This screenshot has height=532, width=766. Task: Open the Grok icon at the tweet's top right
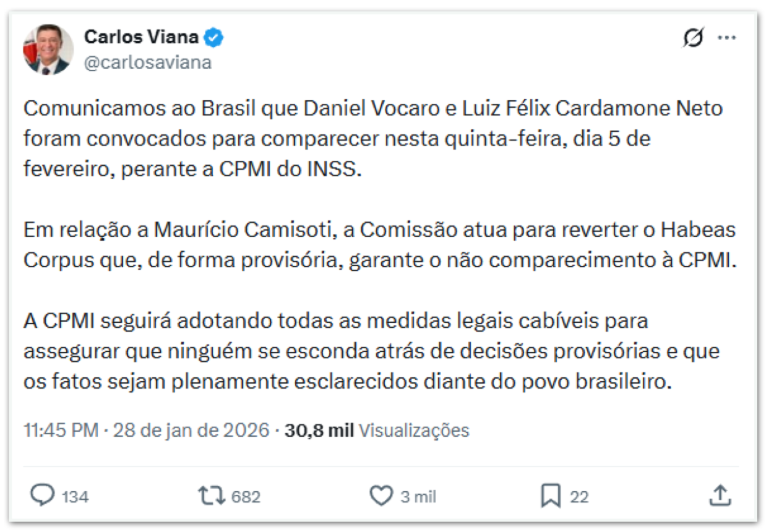click(693, 38)
